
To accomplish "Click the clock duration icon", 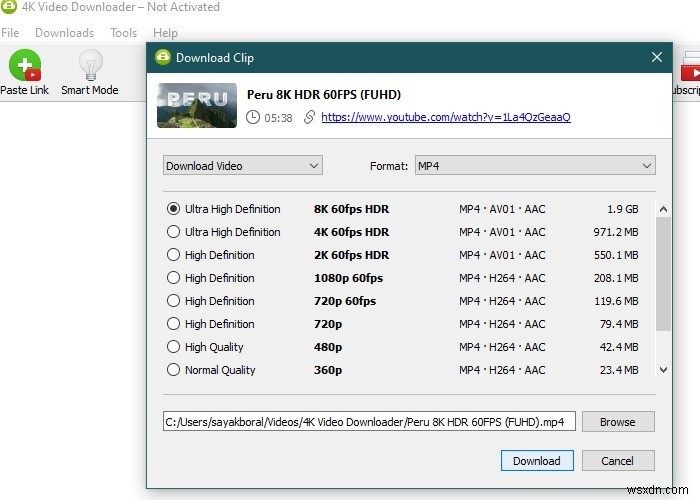I will point(253,117).
